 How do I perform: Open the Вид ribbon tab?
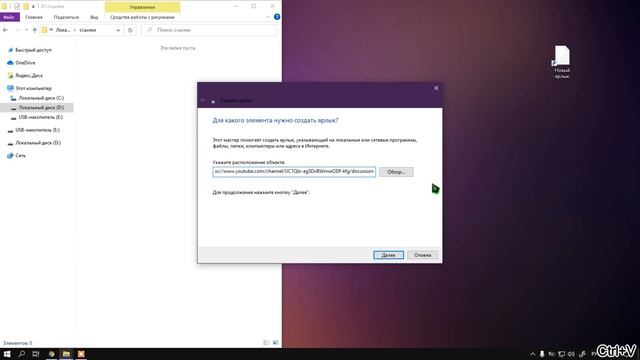coord(94,17)
